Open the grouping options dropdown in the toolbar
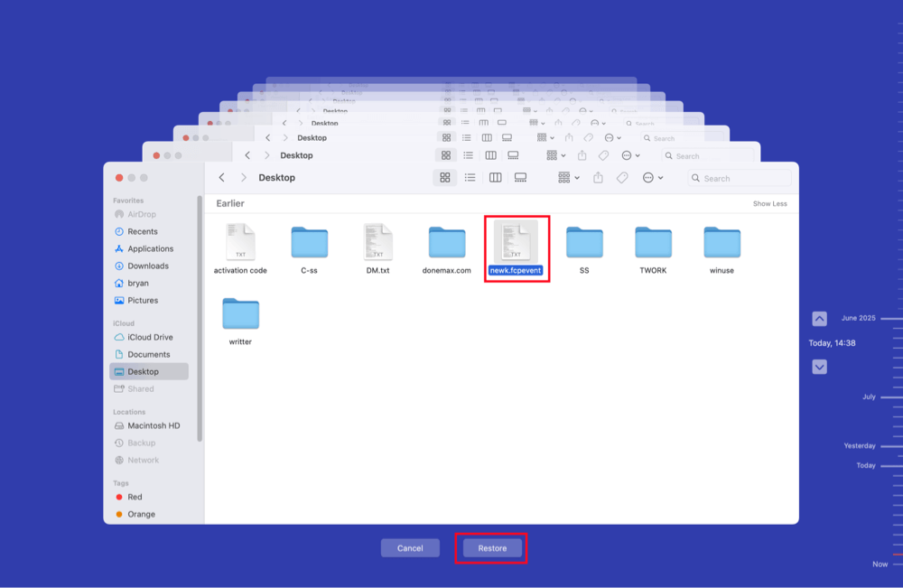 pyautogui.click(x=566, y=178)
